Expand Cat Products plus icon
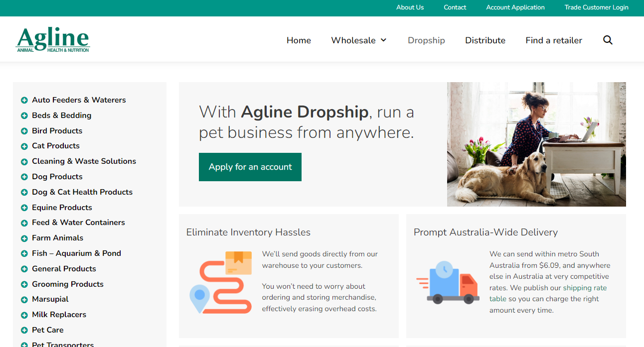 (x=24, y=146)
